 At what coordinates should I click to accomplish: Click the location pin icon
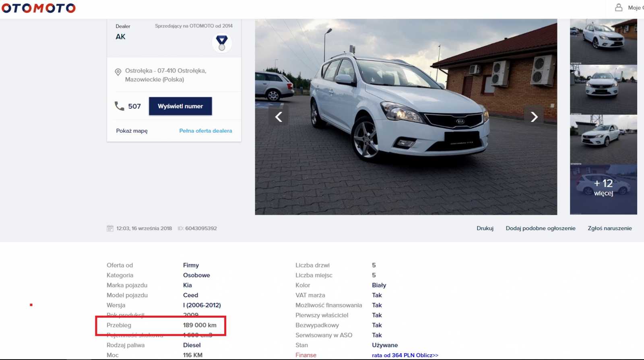tap(118, 72)
